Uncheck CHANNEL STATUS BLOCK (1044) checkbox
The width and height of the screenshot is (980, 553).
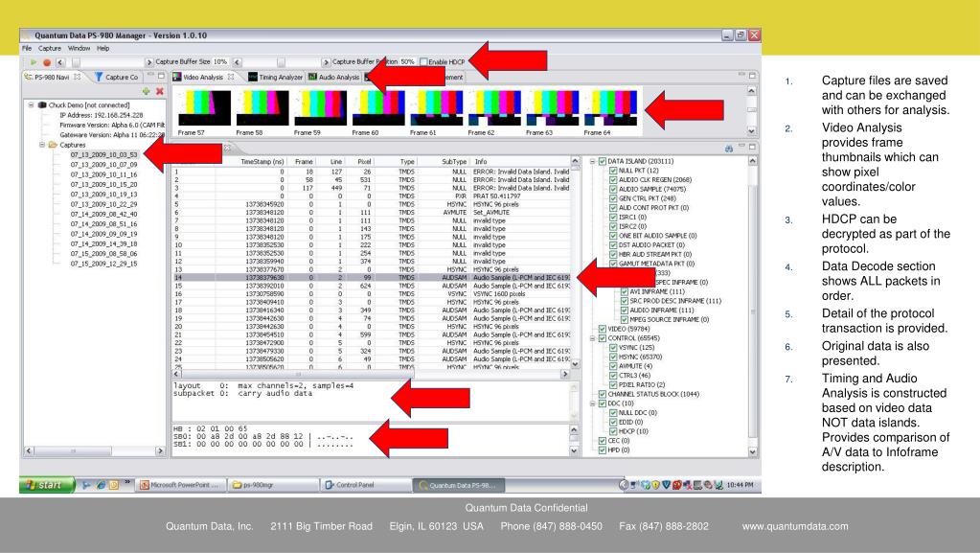[603, 394]
